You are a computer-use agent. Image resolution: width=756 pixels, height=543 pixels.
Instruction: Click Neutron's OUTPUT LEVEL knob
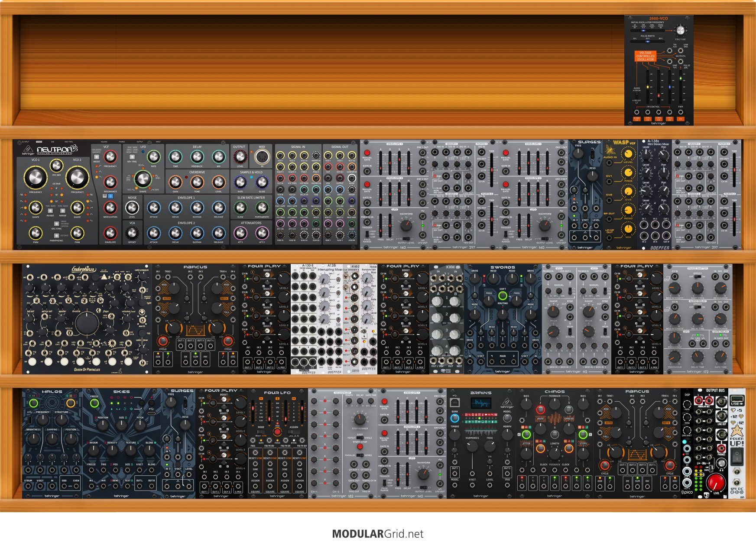tap(240, 157)
